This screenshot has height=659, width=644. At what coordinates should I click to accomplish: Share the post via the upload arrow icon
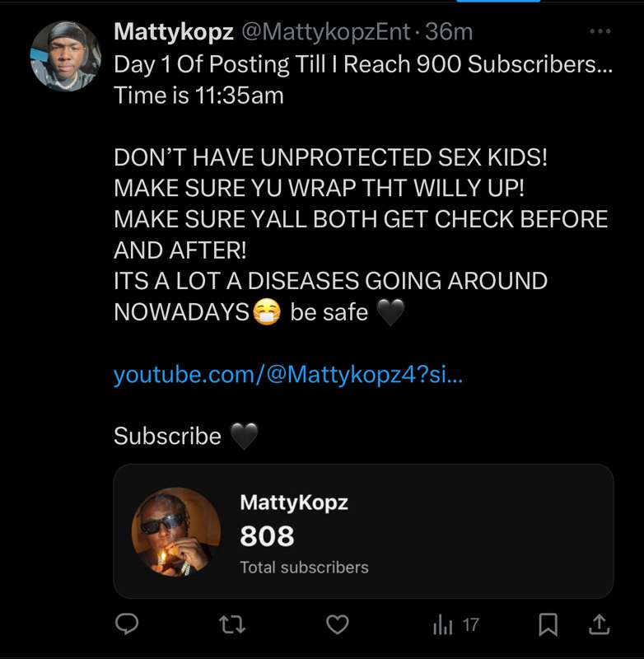[x=599, y=625]
